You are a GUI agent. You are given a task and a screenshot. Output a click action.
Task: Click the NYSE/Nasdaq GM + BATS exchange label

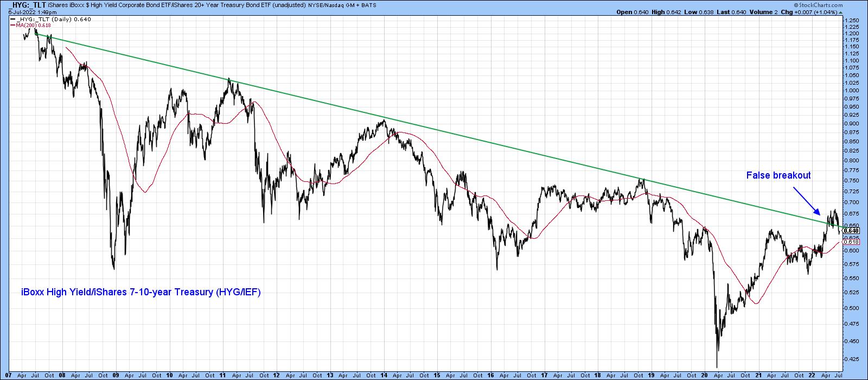pos(343,5)
